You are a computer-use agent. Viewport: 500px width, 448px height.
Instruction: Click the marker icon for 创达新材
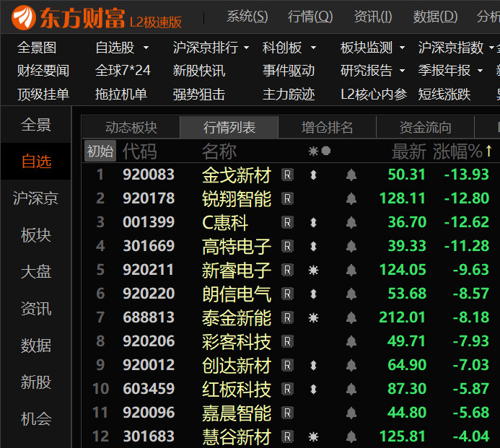pyautogui.click(x=313, y=365)
